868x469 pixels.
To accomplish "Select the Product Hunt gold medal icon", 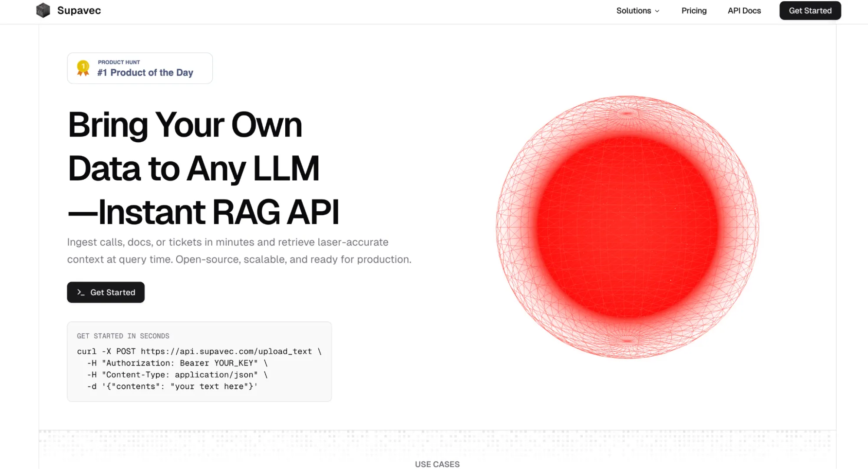I will coord(82,68).
